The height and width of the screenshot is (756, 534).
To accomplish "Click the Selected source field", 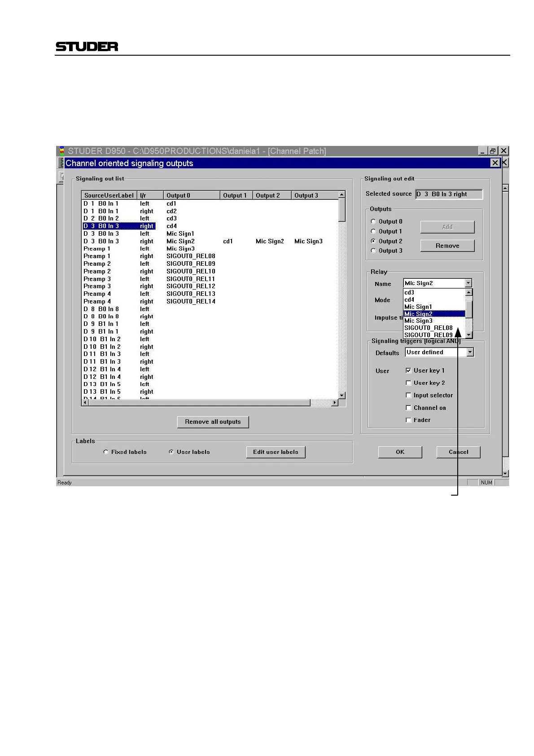I will [449, 194].
